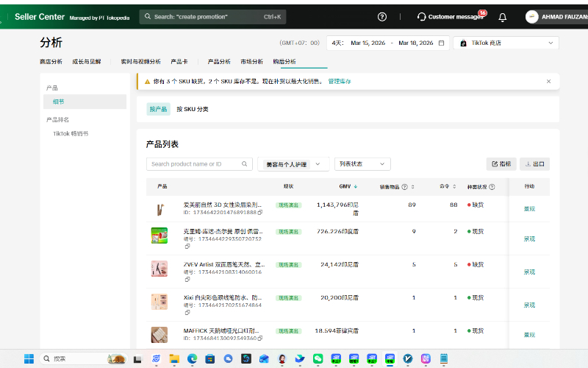Click the 出口 export button
The image size is (588, 368).
535,163
